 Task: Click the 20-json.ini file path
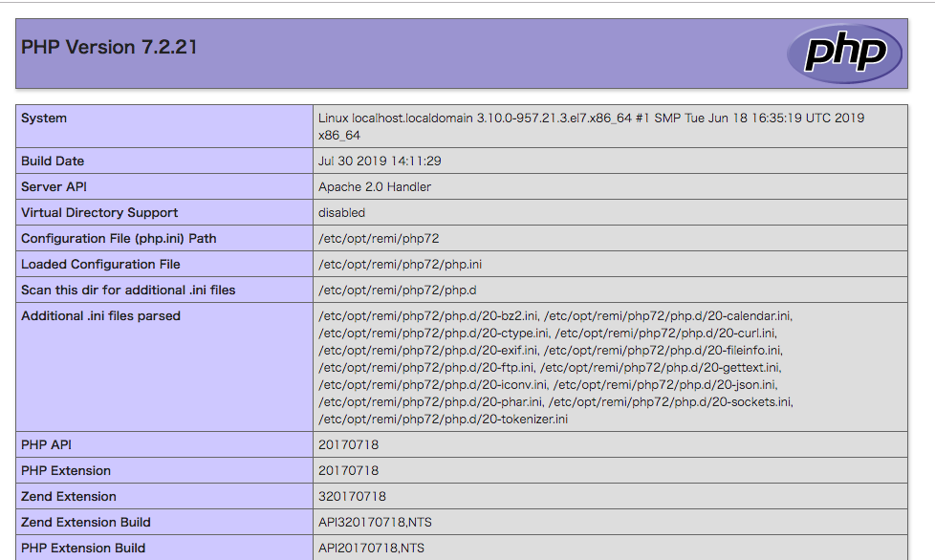coord(664,385)
